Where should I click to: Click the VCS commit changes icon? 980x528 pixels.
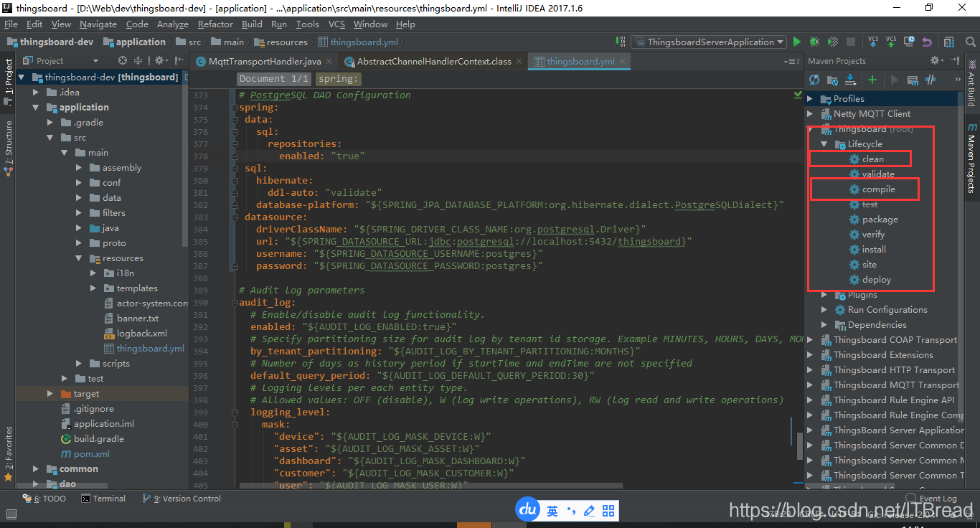click(891, 42)
